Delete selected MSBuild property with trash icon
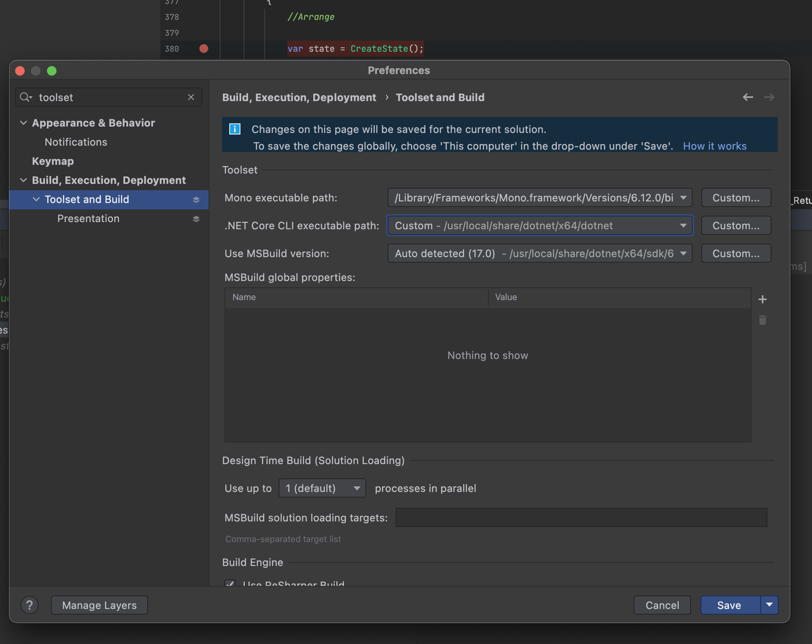This screenshot has width=812, height=644. [x=762, y=320]
